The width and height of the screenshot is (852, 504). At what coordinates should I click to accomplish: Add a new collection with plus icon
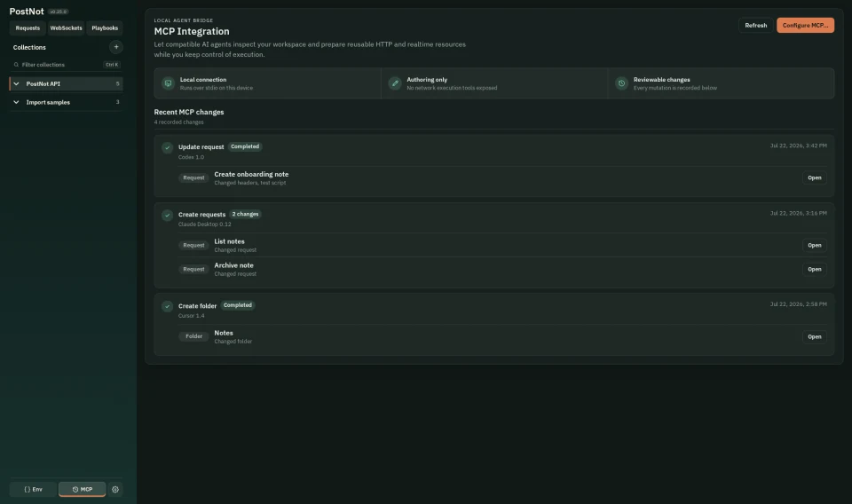(x=115, y=47)
